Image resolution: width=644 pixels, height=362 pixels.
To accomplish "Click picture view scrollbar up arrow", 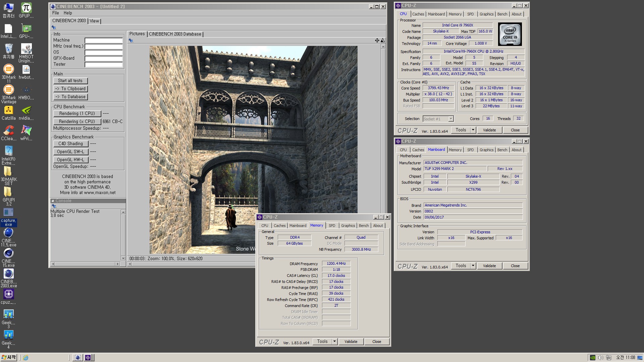I will (x=383, y=47).
